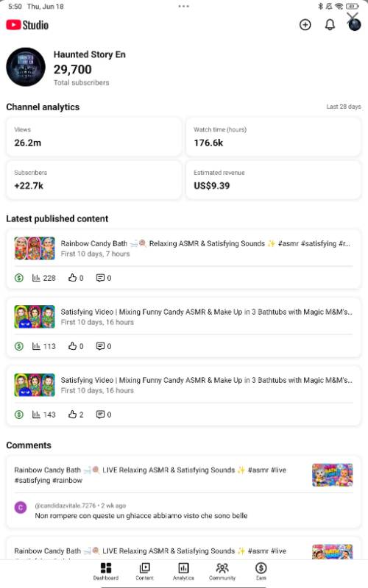368x588 pixels.
Task: Tap the monetization dollar icon with 228 views
Action: pos(19,278)
